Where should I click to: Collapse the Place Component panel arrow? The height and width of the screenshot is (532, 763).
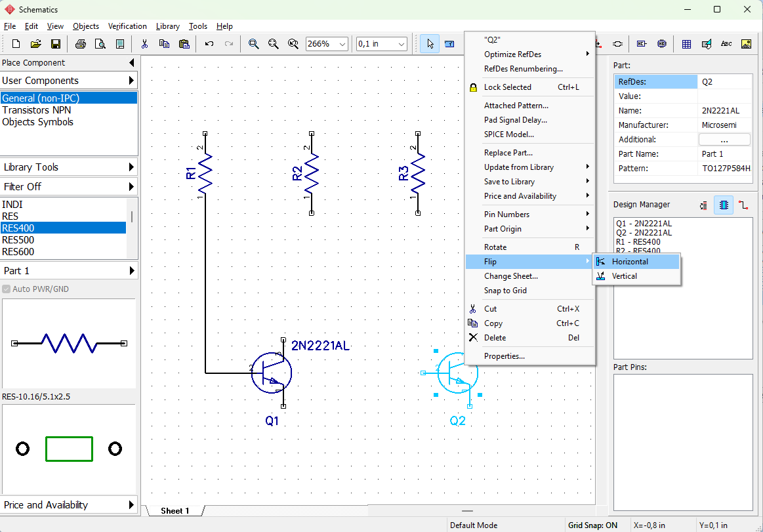(x=131, y=63)
